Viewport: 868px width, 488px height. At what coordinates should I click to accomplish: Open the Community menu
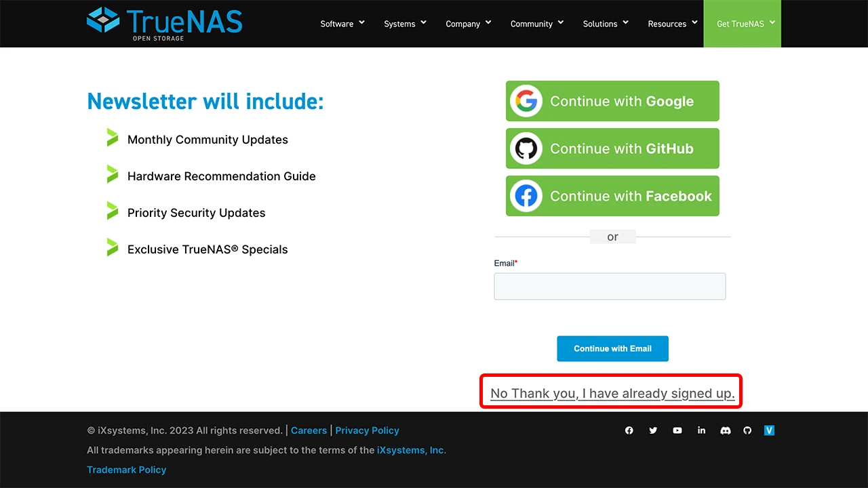pyautogui.click(x=536, y=24)
